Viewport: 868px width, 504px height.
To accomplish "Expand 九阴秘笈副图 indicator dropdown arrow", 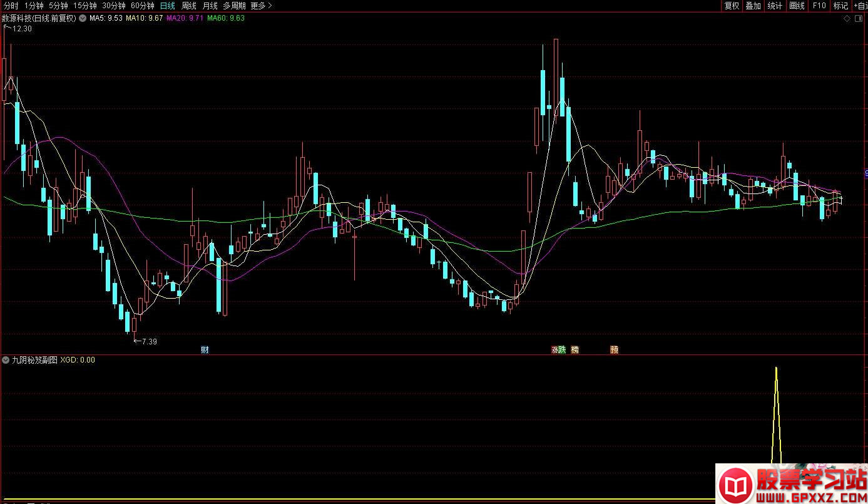I will 6,360.
